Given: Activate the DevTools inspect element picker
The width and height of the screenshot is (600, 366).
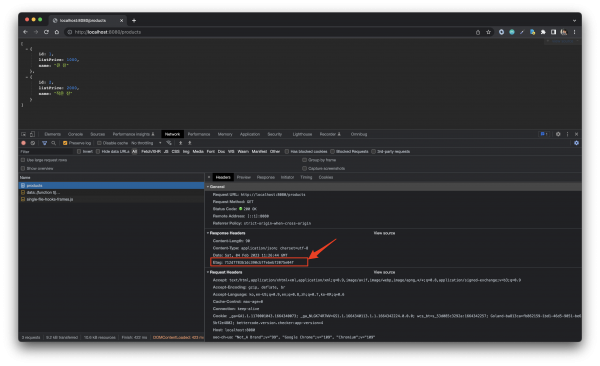Looking at the screenshot, I should (x=24, y=134).
